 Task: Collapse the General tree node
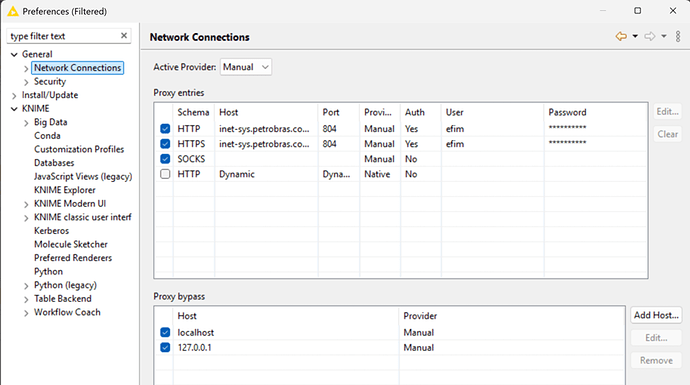coord(14,55)
